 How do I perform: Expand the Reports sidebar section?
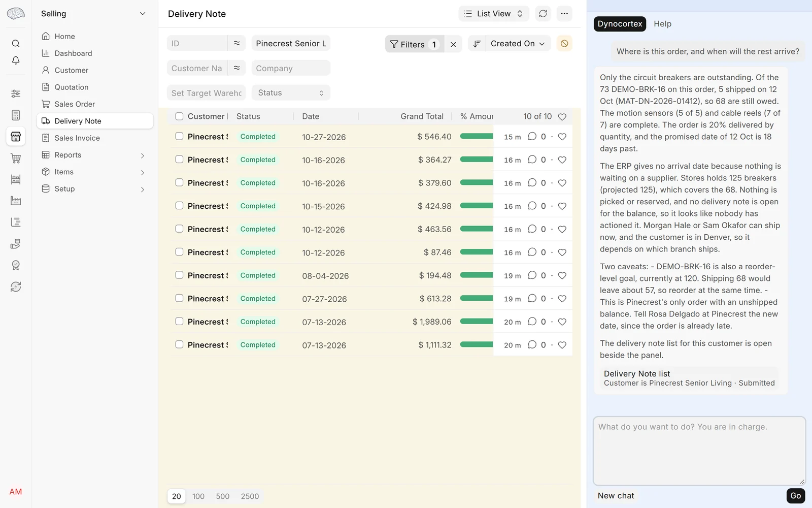point(95,155)
